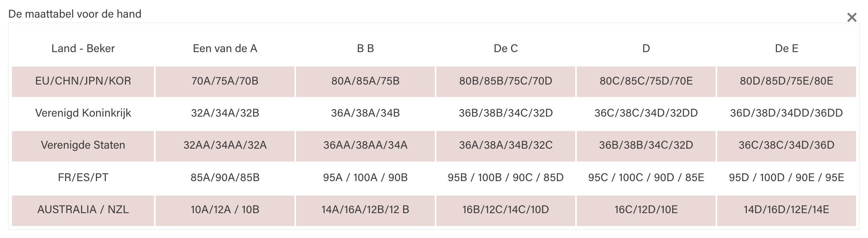Click the Verenigde Staten row label
Screen dimensions: 868x238
click(83, 145)
